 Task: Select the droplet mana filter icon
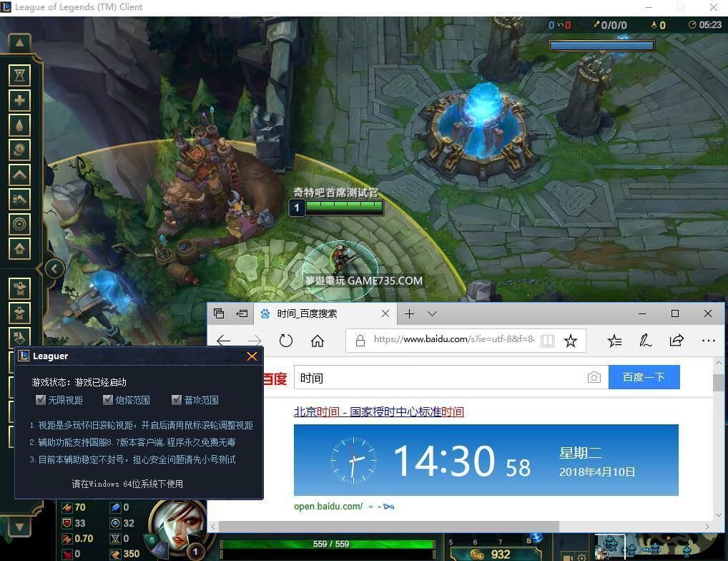[19, 125]
